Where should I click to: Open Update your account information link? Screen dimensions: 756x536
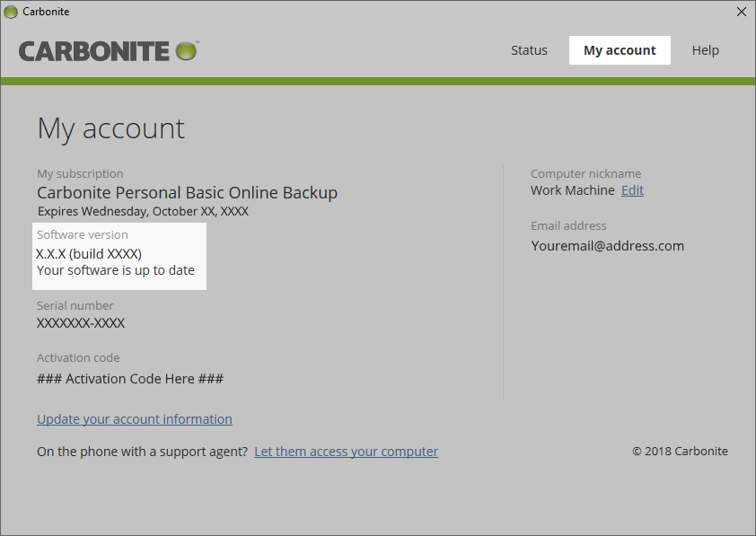coord(135,419)
